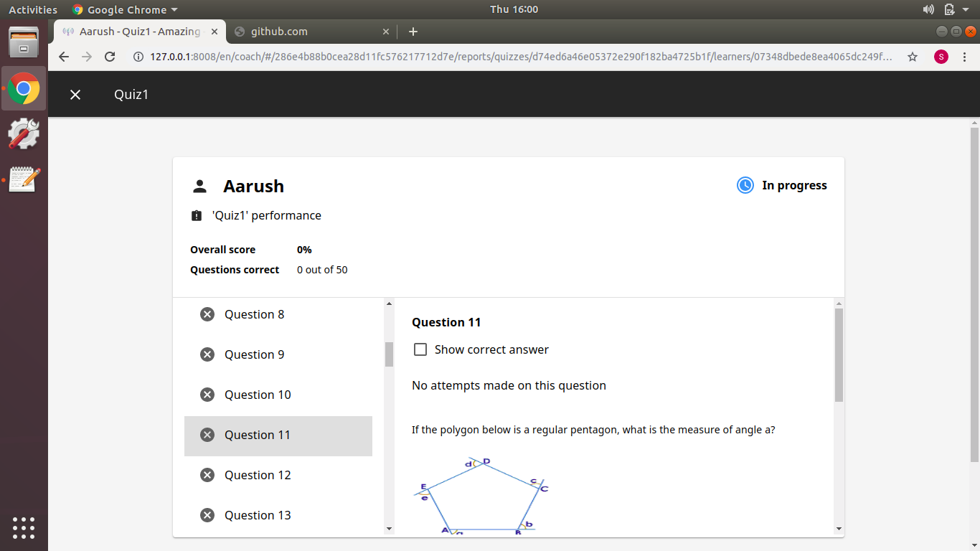Click the incorrect X icon for Question 8
The width and height of the screenshot is (980, 551).
pyautogui.click(x=207, y=314)
